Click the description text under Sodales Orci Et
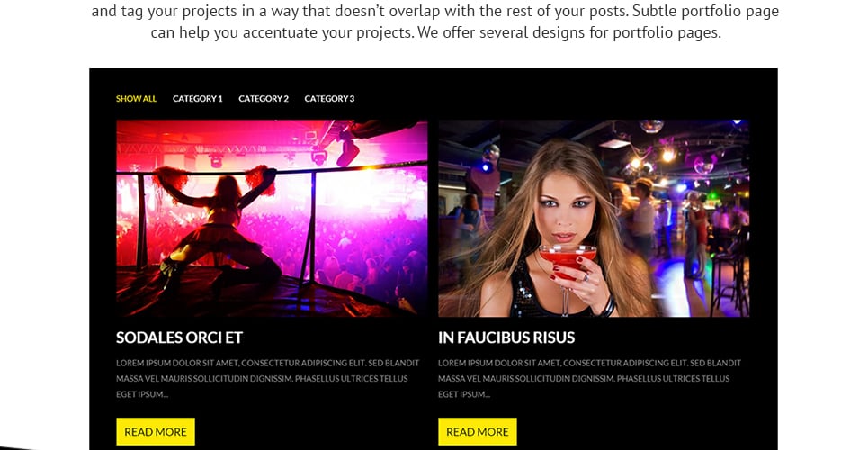The image size is (868, 450). point(268,379)
